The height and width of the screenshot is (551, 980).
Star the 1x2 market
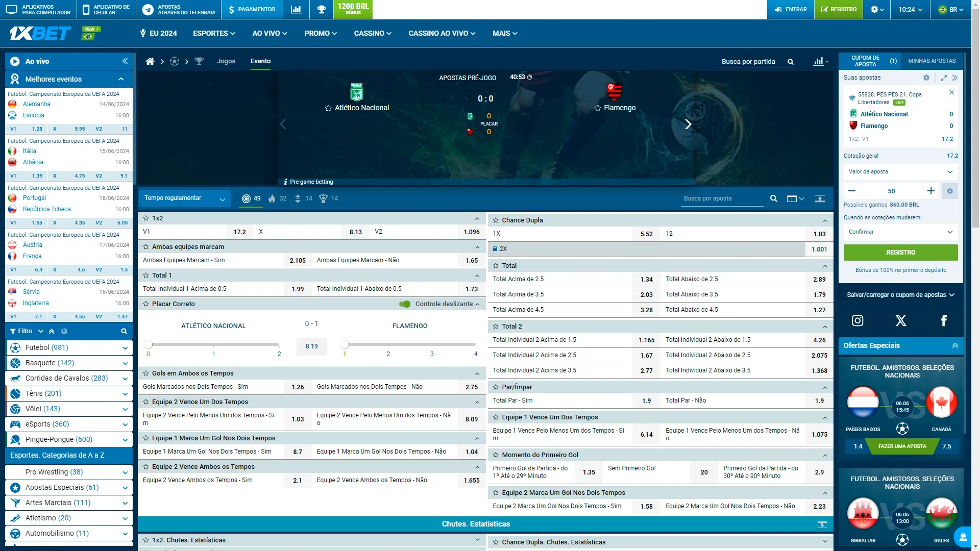point(146,218)
